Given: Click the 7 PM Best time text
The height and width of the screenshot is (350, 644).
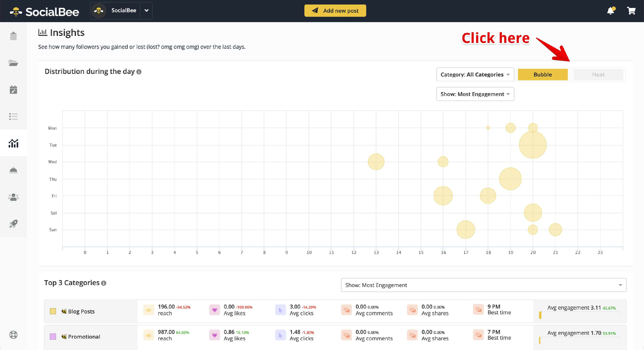Looking at the screenshot, I should 494,332.
